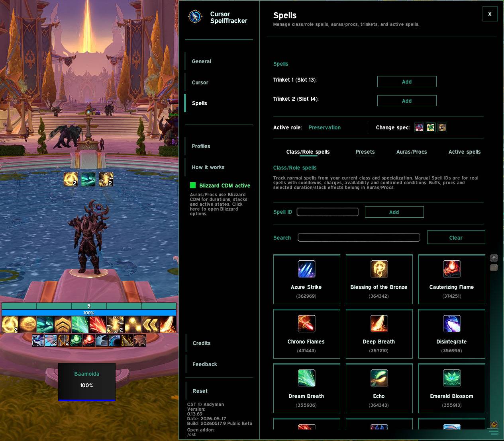Choose the Preservation spec icon
This screenshot has height=441, width=504.
[430, 127]
